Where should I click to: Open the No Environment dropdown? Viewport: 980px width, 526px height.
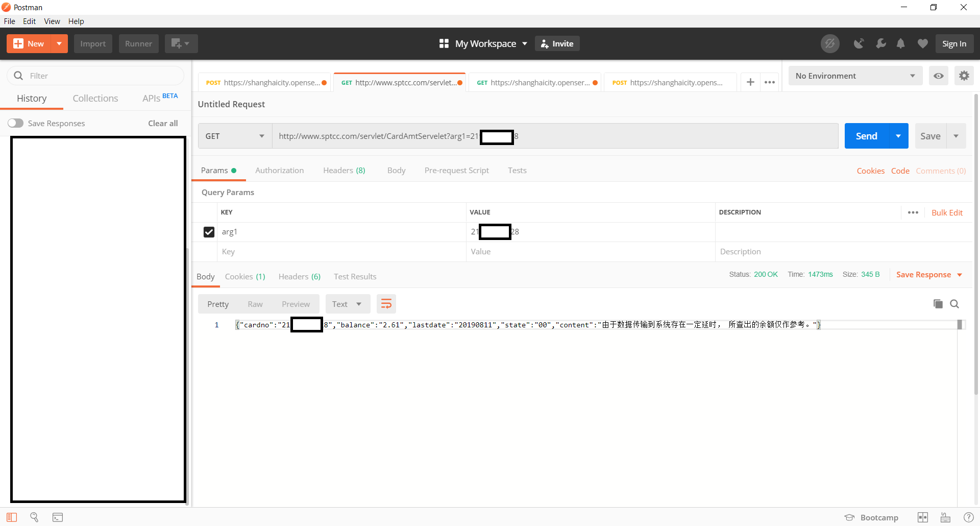(855, 76)
